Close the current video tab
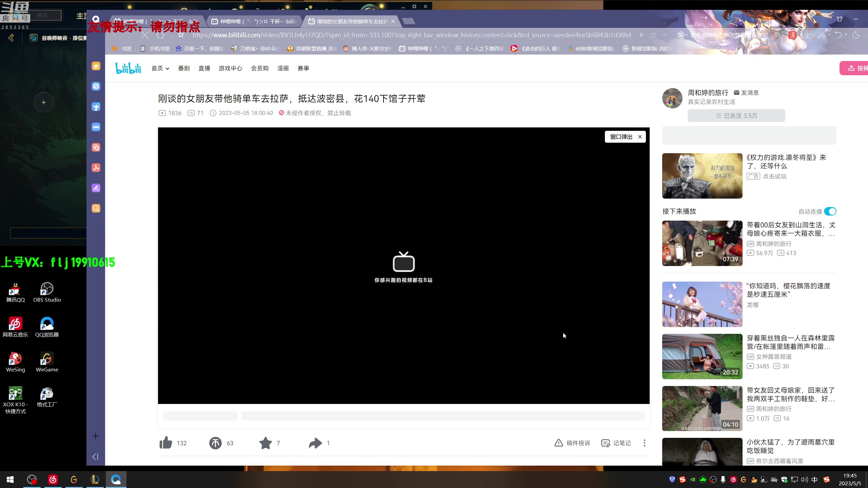Image resolution: width=868 pixels, height=488 pixels. pos(393,21)
